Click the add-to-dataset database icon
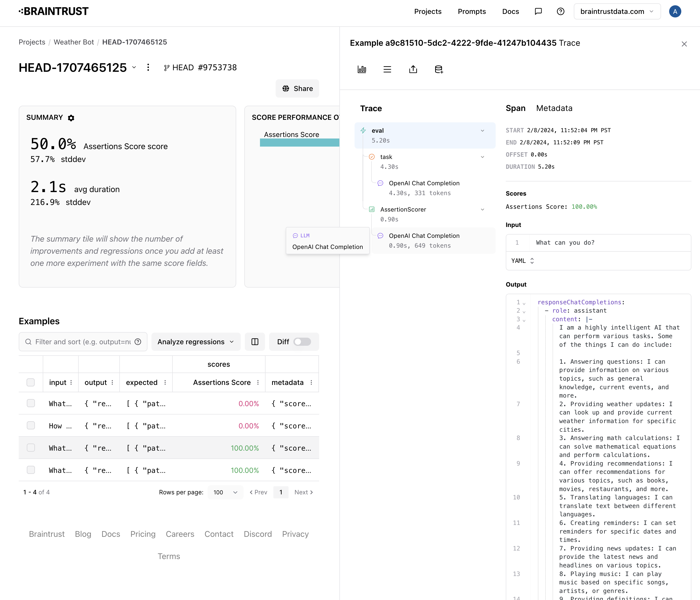 pyautogui.click(x=439, y=69)
